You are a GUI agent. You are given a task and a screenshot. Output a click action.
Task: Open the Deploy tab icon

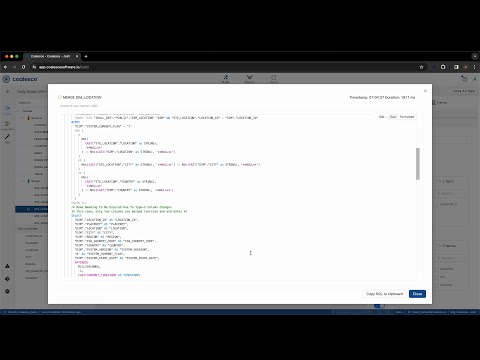point(250,79)
